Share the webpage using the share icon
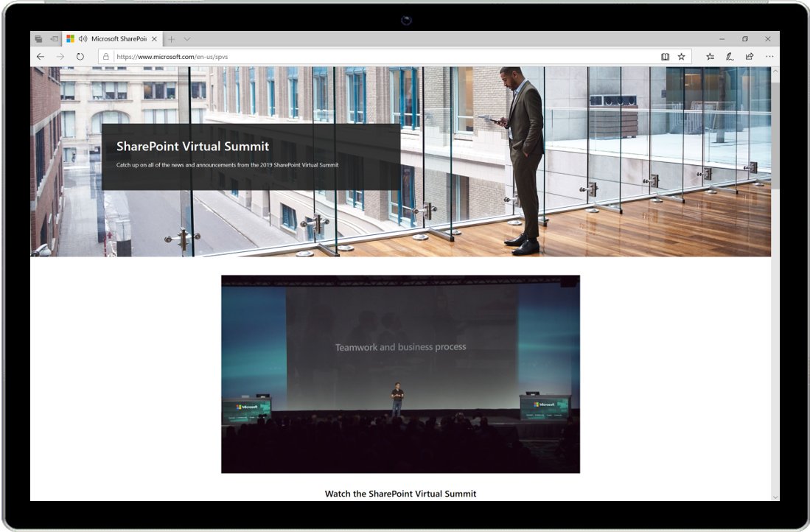 click(749, 56)
